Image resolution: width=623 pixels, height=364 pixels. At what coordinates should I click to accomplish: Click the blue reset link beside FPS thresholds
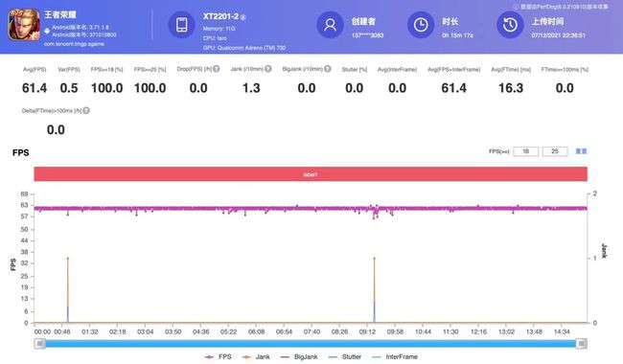tap(581, 151)
